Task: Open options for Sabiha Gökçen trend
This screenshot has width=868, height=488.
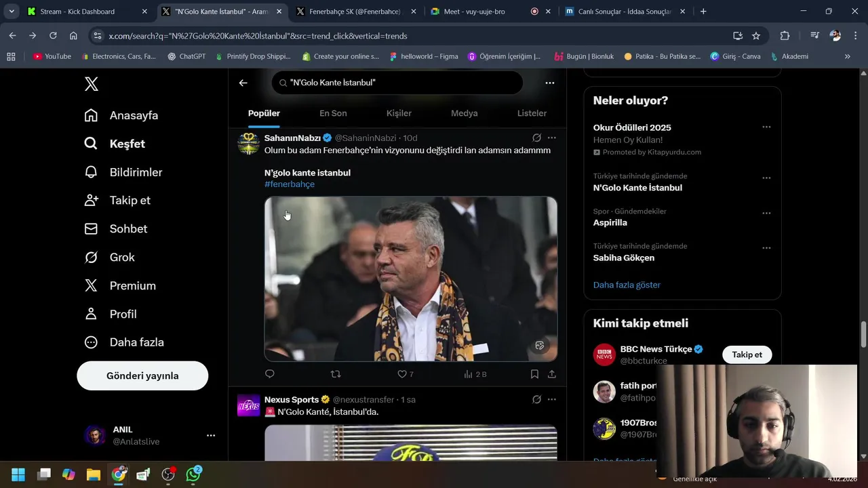Action: click(x=766, y=248)
